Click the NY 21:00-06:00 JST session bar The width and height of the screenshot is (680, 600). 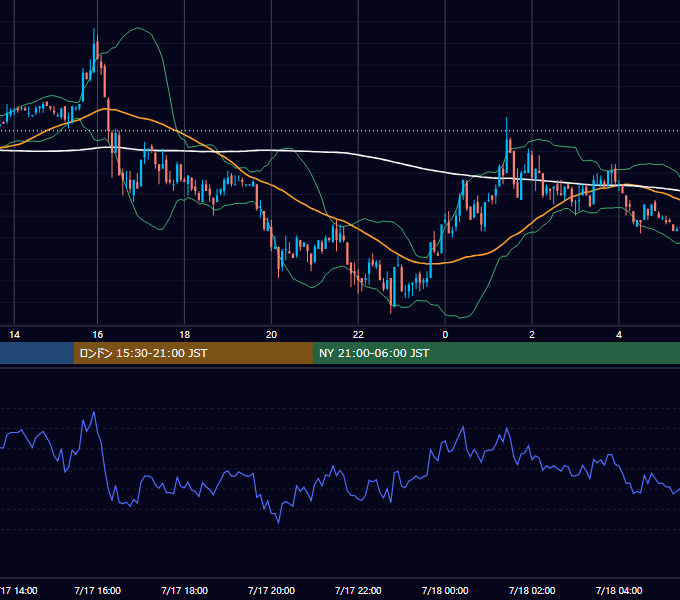point(496,353)
